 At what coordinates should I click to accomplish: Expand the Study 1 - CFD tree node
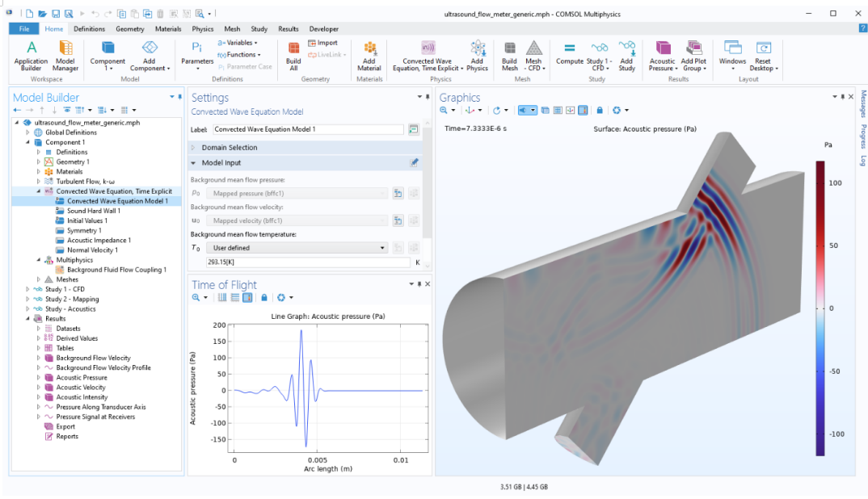click(x=27, y=289)
